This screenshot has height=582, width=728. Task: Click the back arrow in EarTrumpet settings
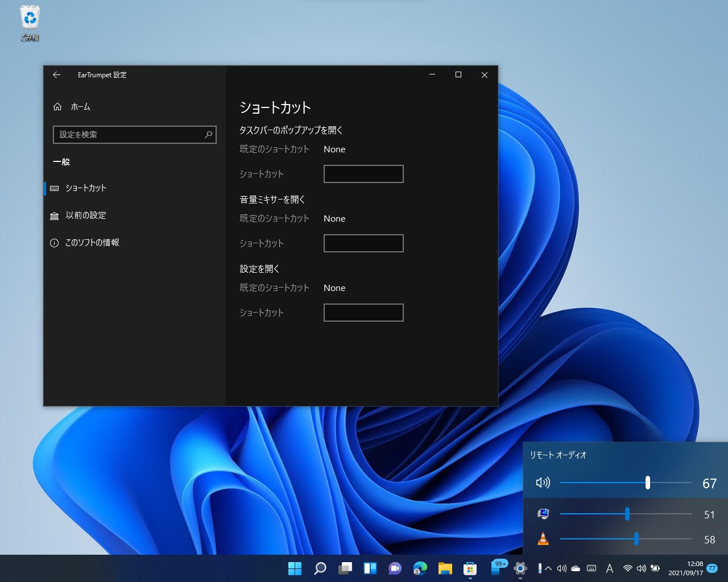tap(56, 74)
